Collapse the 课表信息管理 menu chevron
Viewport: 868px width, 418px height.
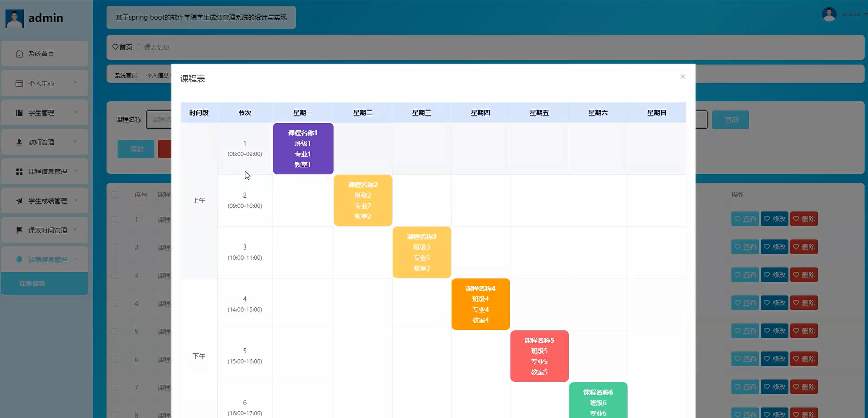[76, 259]
